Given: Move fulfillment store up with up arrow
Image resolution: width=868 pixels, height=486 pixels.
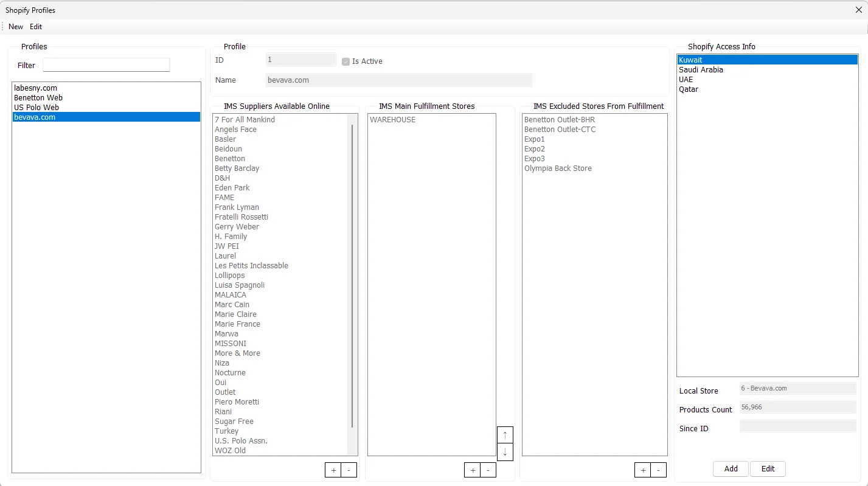Looking at the screenshot, I should 505,435.
